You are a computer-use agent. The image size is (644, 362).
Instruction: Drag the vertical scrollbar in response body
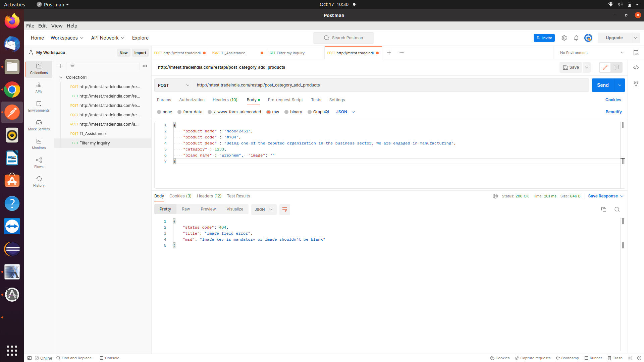pyautogui.click(x=624, y=222)
